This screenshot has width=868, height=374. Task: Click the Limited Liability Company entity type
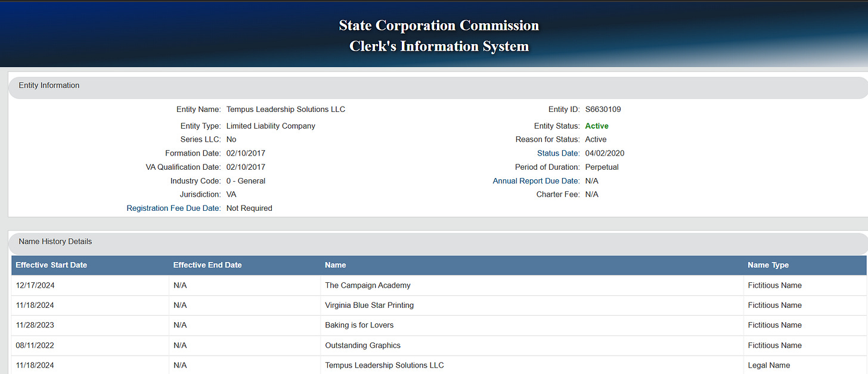pos(271,126)
